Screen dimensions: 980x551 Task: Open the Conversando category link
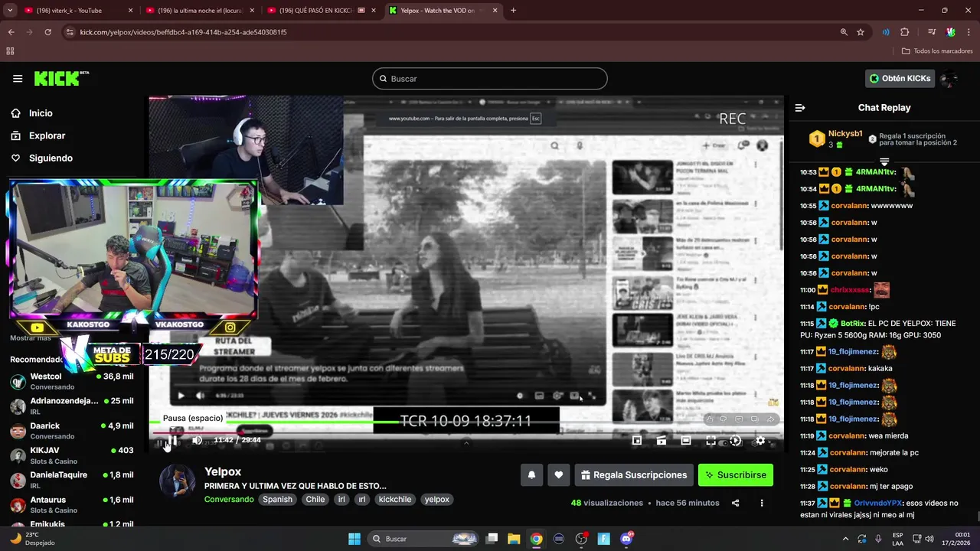[229, 499]
